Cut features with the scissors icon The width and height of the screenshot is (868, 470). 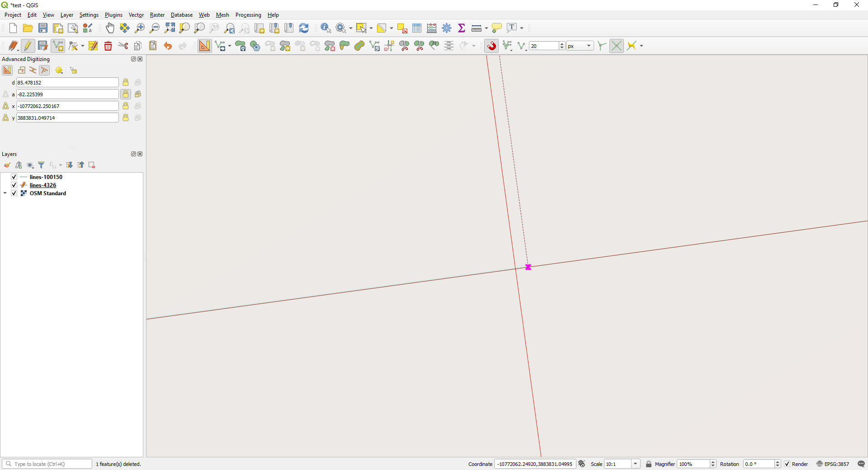point(123,46)
